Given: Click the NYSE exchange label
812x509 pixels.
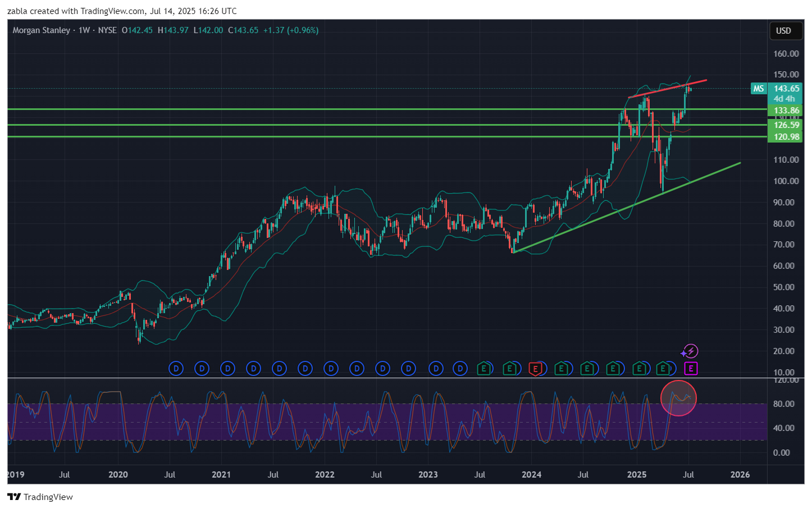Looking at the screenshot, I should pyautogui.click(x=107, y=30).
